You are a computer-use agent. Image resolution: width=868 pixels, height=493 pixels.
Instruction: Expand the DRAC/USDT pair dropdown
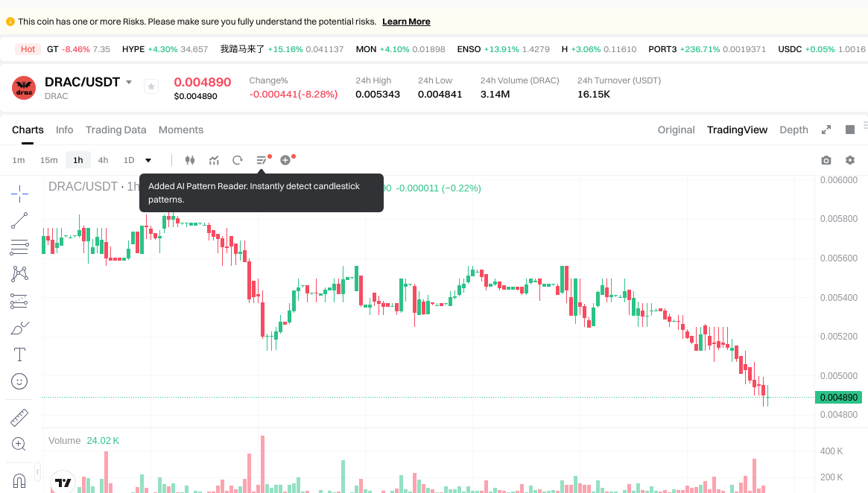coord(129,83)
